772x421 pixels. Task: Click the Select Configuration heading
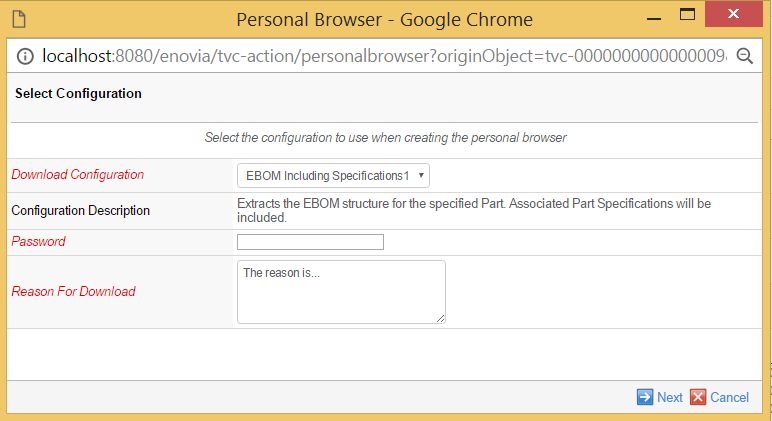pyautogui.click(x=79, y=94)
